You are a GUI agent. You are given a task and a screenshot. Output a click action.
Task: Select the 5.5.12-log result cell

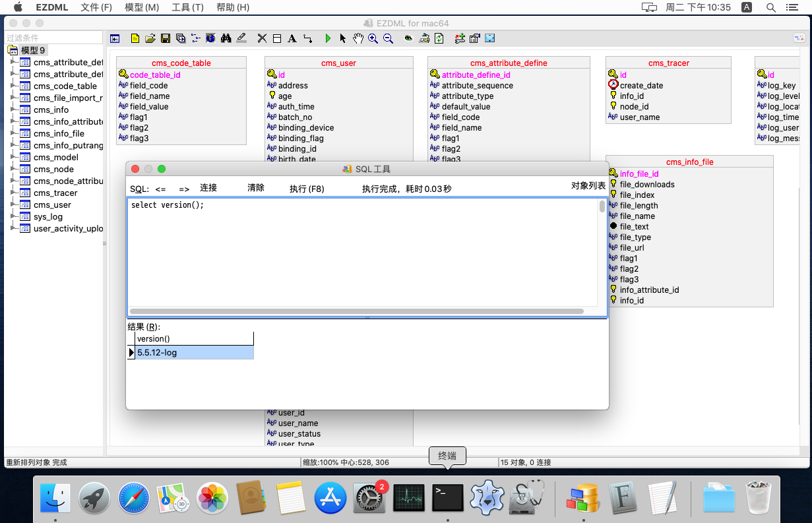click(x=195, y=353)
